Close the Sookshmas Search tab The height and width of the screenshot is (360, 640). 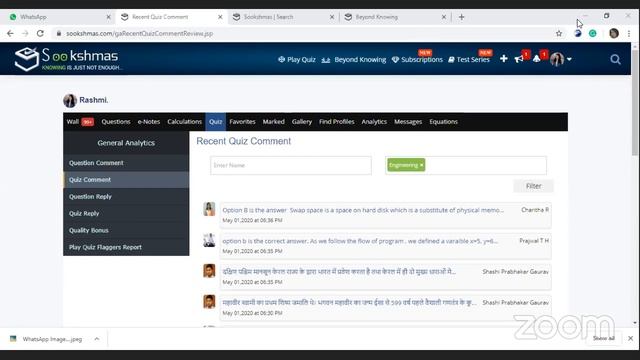tap(332, 17)
